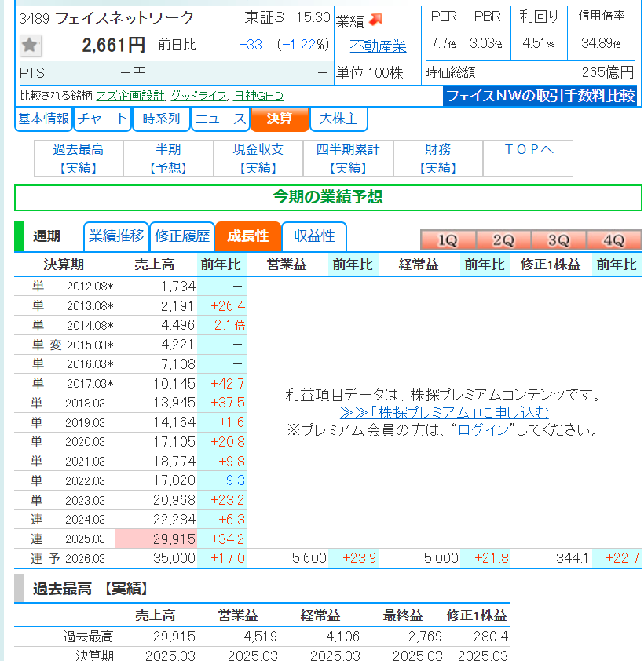Click the day change value -33
Image resolution: width=644 pixels, height=661 pixels.
pyautogui.click(x=251, y=45)
